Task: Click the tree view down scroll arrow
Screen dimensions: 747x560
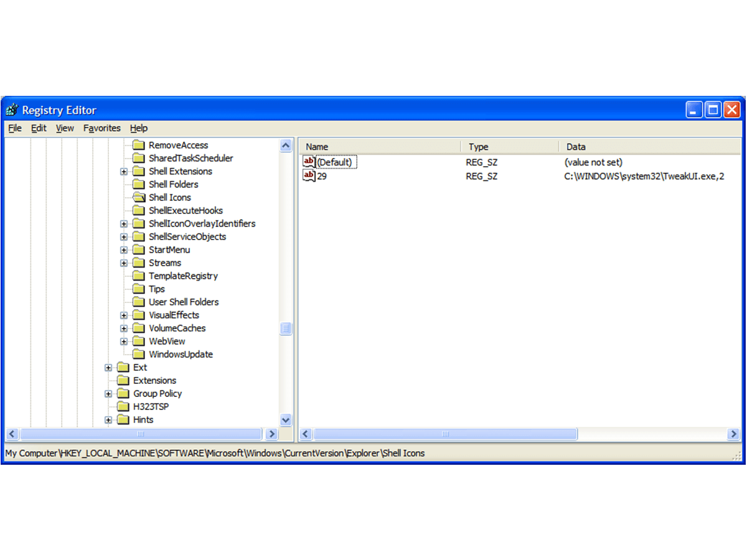Action: tap(286, 420)
